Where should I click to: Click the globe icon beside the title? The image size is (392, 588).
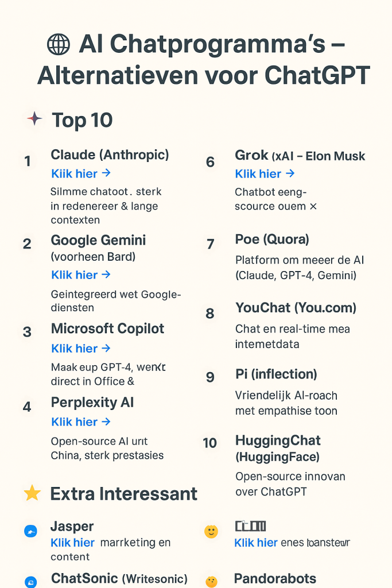59,44
